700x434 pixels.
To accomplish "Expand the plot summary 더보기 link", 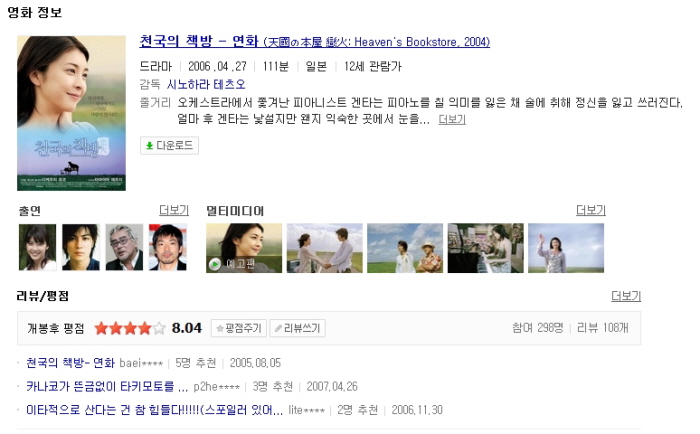I will pyautogui.click(x=452, y=119).
